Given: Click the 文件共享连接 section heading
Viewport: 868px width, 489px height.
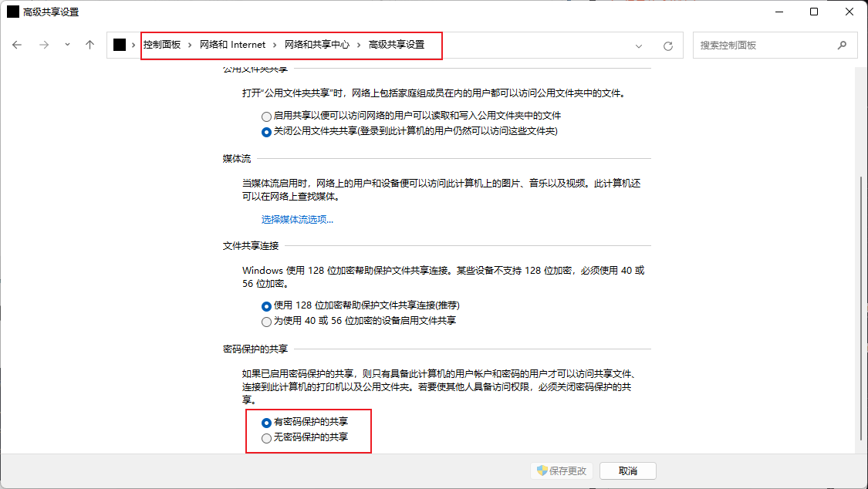Looking at the screenshot, I should (251, 245).
